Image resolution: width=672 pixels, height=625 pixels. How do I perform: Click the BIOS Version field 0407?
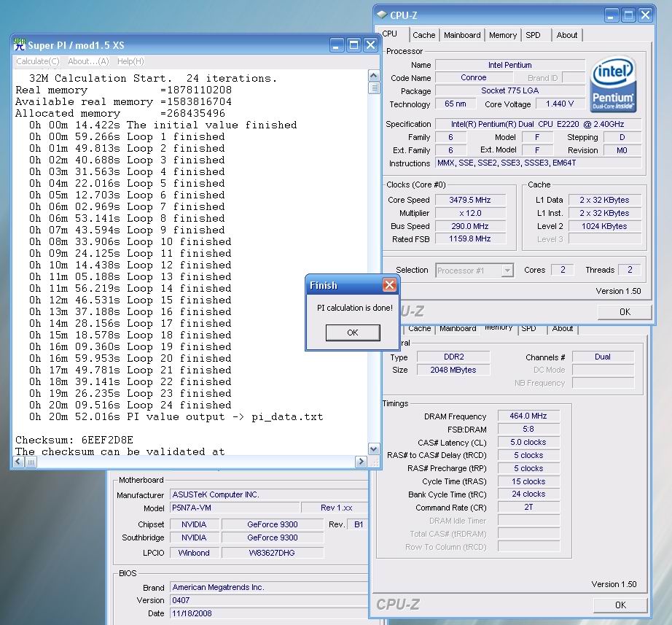(x=269, y=600)
